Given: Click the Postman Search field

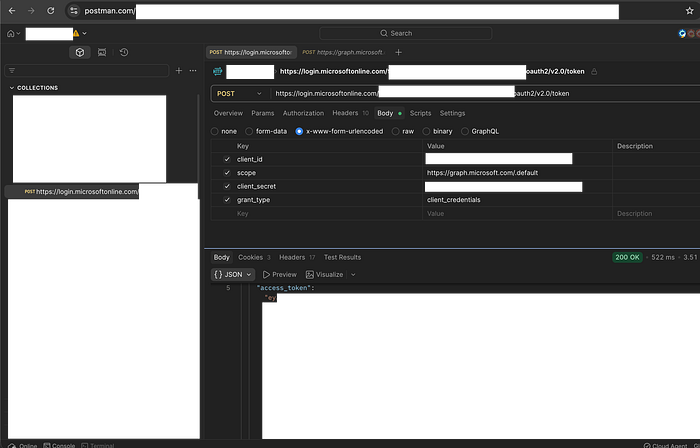Looking at the screenshot, I should pyautogui.click(x=406, y=33).
